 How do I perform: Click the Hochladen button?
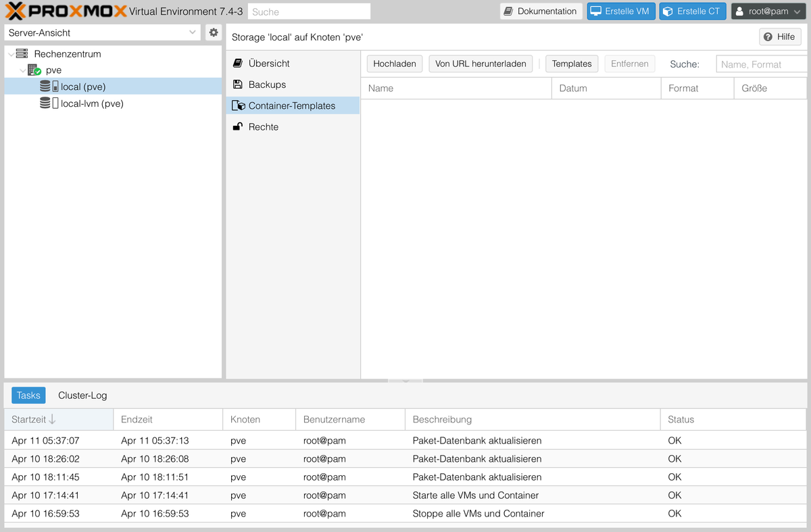point(395,64)
